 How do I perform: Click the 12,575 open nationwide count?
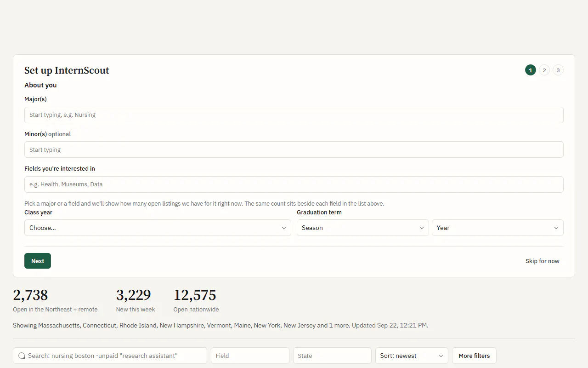click(x=195, y=295)
